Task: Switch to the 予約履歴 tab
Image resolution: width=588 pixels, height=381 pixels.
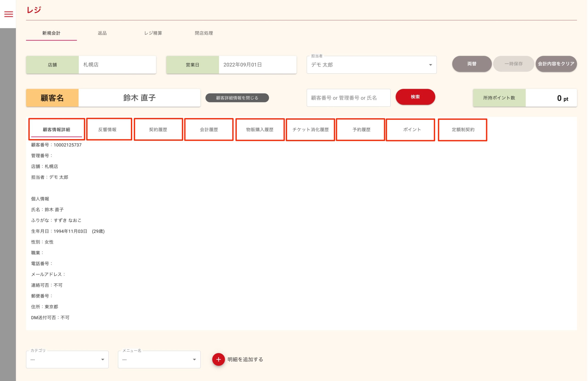Action: (361, 129)
